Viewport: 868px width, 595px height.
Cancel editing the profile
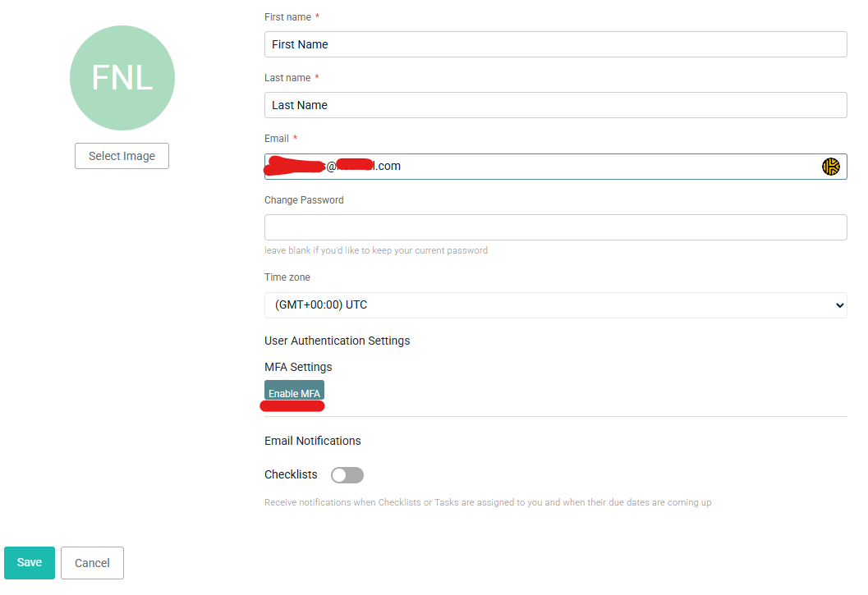pyautogui.click(x=91, y=562)
